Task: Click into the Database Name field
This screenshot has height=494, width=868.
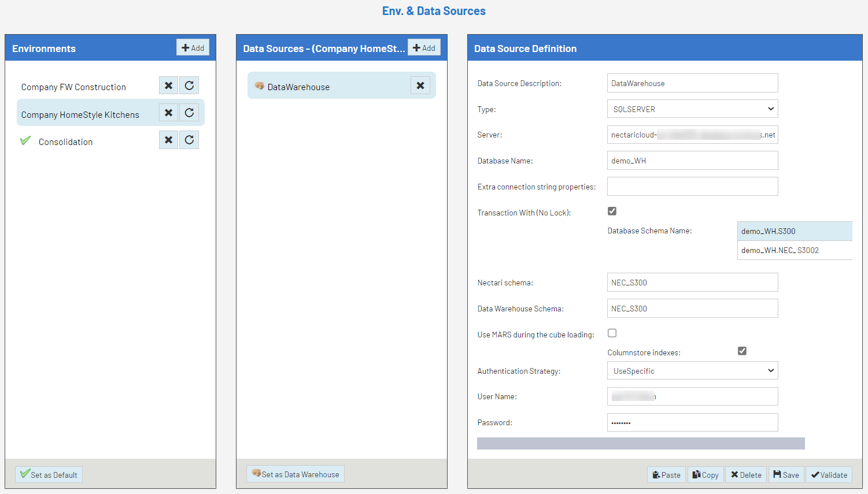Action: [692, 161]
